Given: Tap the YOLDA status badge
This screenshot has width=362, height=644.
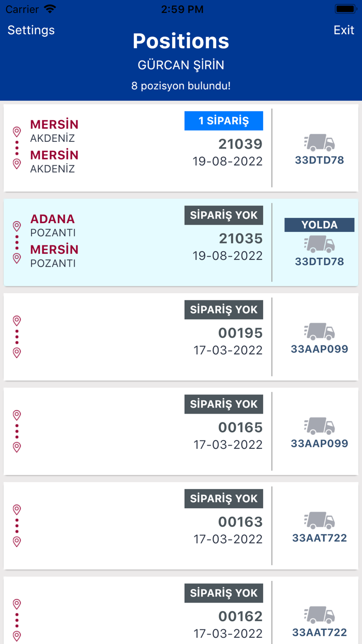Looking at the screenshot, I should pos(319,225).
